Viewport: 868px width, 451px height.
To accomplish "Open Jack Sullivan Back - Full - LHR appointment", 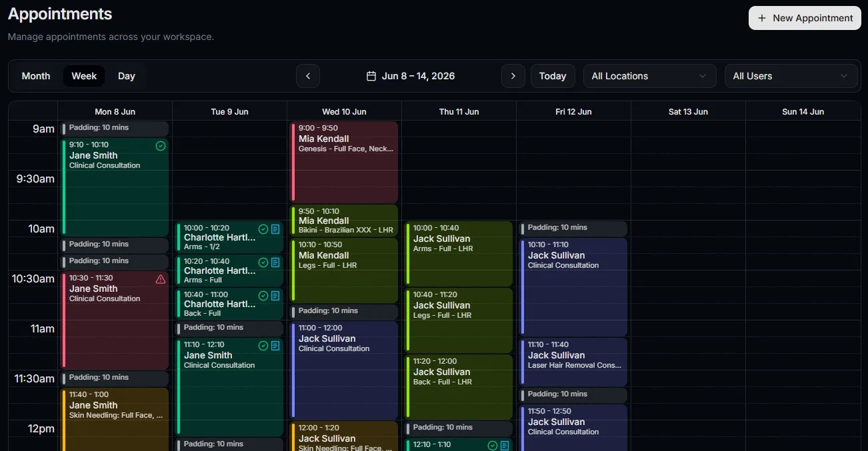I will click(459, 386).
